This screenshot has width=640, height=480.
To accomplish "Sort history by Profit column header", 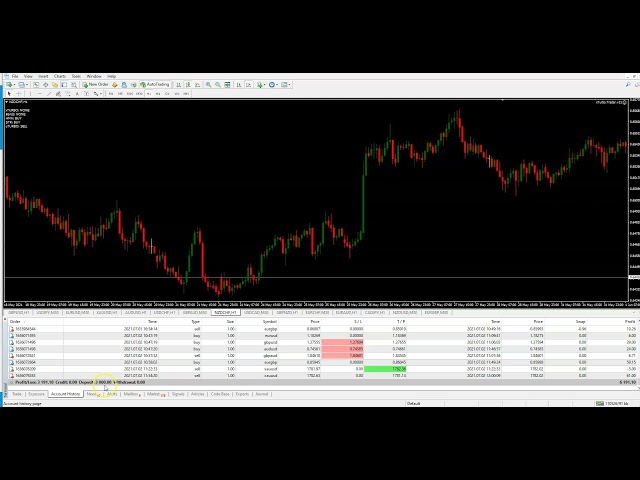I will coord(630,321).
